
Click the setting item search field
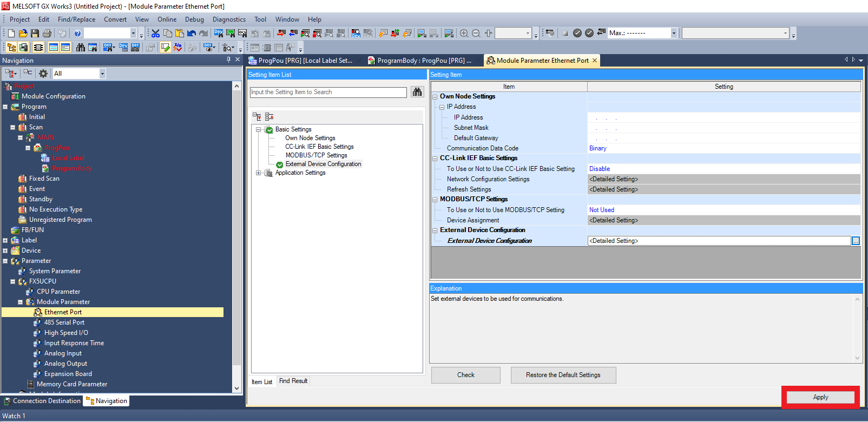328,92
